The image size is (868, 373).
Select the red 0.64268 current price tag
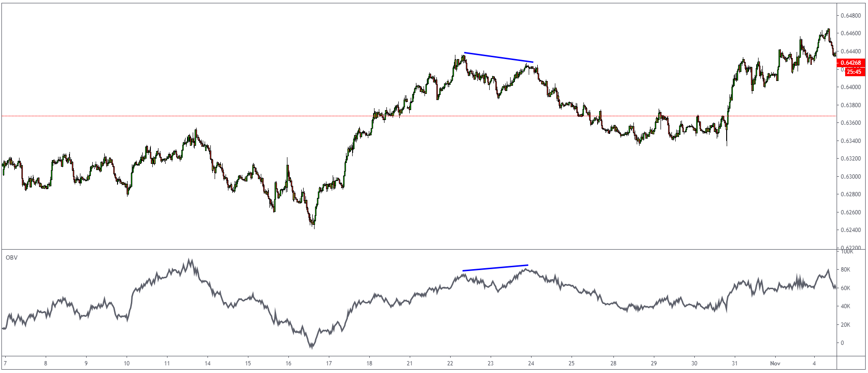850,63
